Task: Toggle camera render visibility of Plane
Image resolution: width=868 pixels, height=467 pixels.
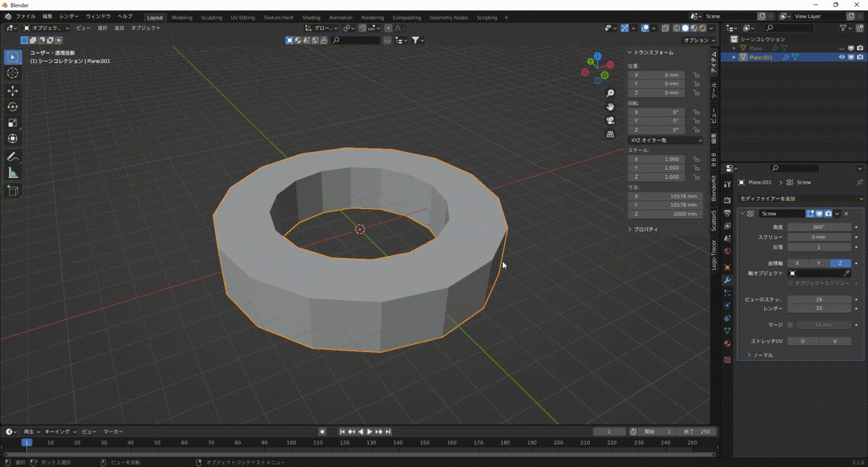Action: [x=860, y=48]
